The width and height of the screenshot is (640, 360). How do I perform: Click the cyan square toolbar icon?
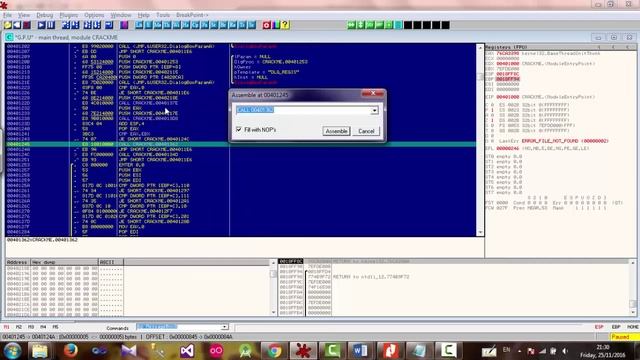click(398, 25)
